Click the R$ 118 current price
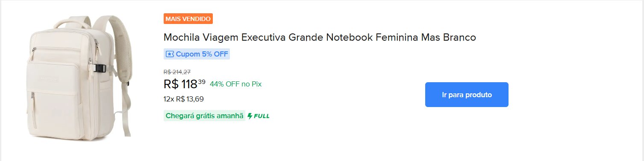 coord(180,84)
